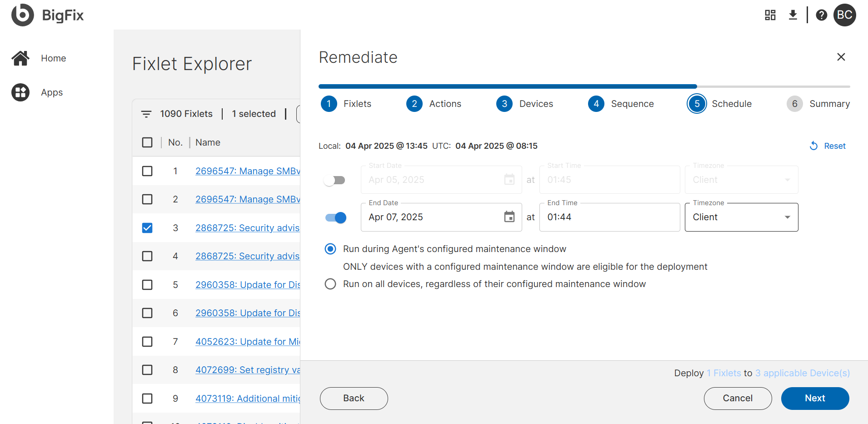Screen dimensions: 868x424
Task: Click the Fixlets filter icon
Action: point(146,114)
